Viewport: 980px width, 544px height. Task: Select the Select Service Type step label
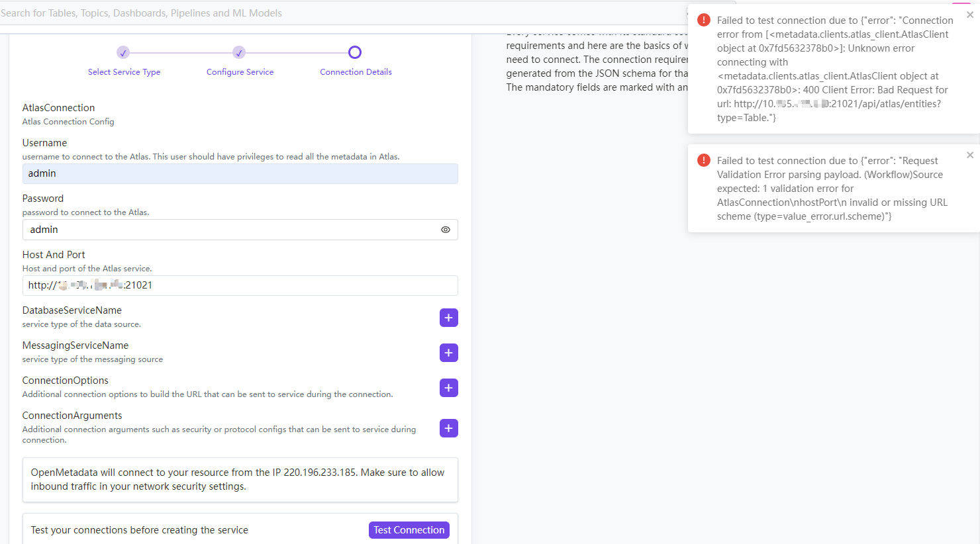[124, 71]
